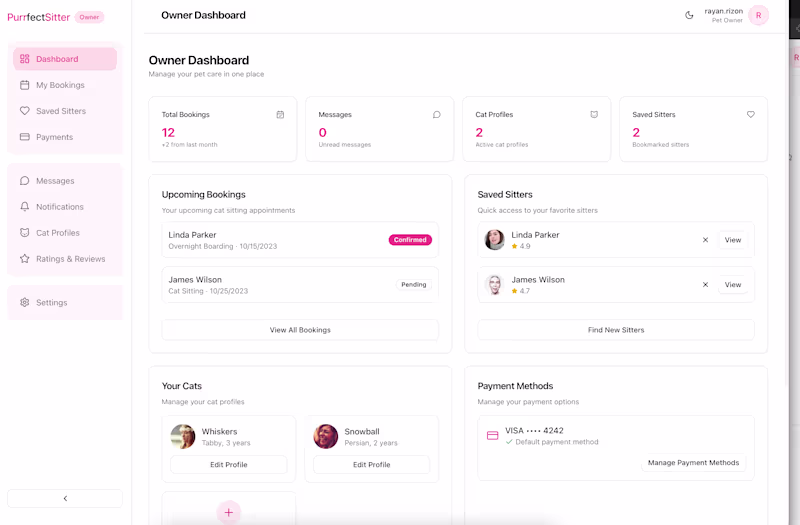Click the Dashboard grid icon
The image size is (800, 525).
[x=24, y=59]
